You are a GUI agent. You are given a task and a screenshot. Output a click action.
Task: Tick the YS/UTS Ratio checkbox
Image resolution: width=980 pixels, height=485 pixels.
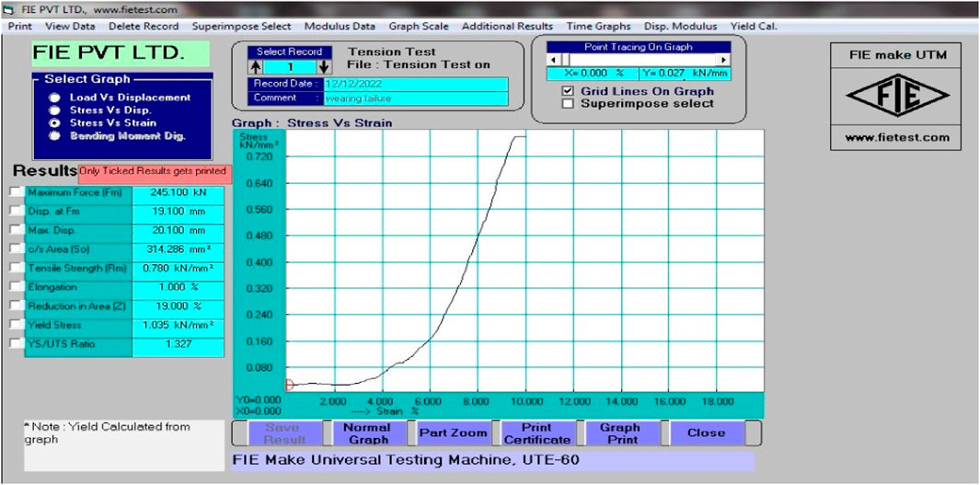point(16,343)
